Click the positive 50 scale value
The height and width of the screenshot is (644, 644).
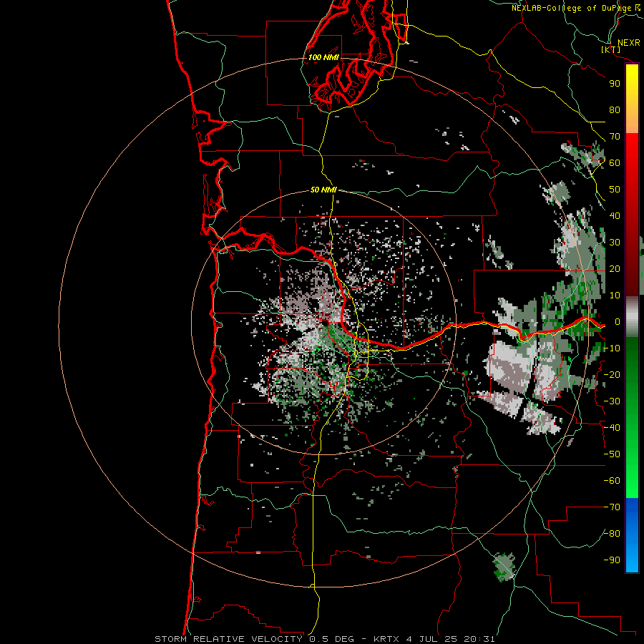615,190
